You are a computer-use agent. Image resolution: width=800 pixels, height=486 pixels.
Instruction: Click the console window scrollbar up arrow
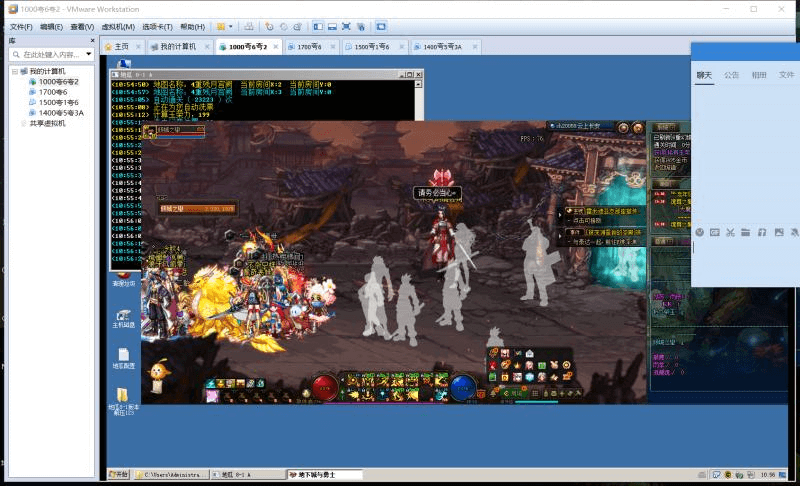pos(418,84)
